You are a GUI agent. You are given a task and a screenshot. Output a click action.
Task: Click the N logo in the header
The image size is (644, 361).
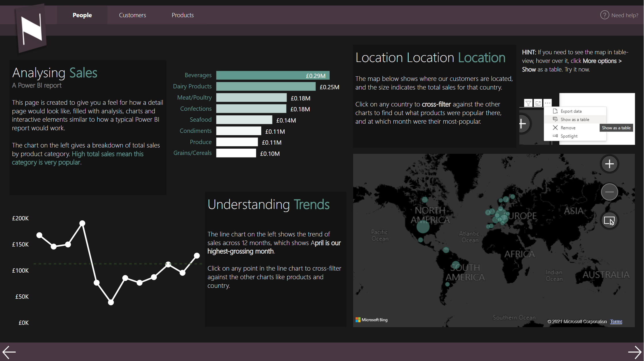(32, 29)
